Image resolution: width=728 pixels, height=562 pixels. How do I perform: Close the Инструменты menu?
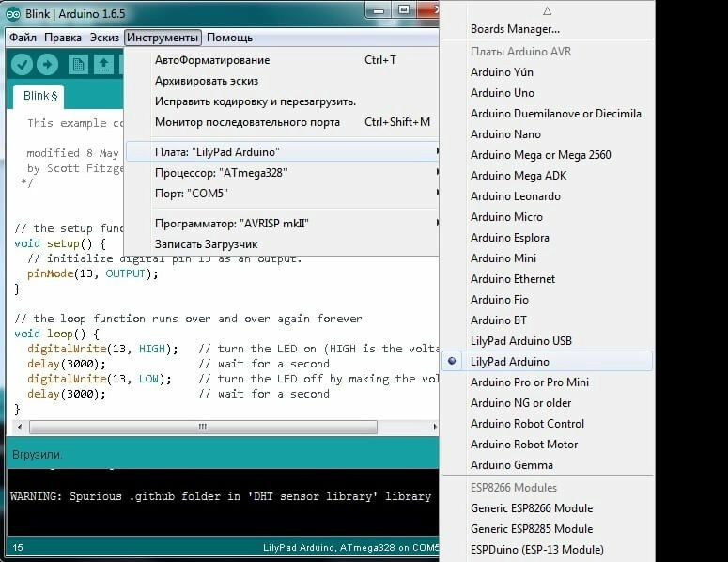pyautogui.click(x=163, y=38)
